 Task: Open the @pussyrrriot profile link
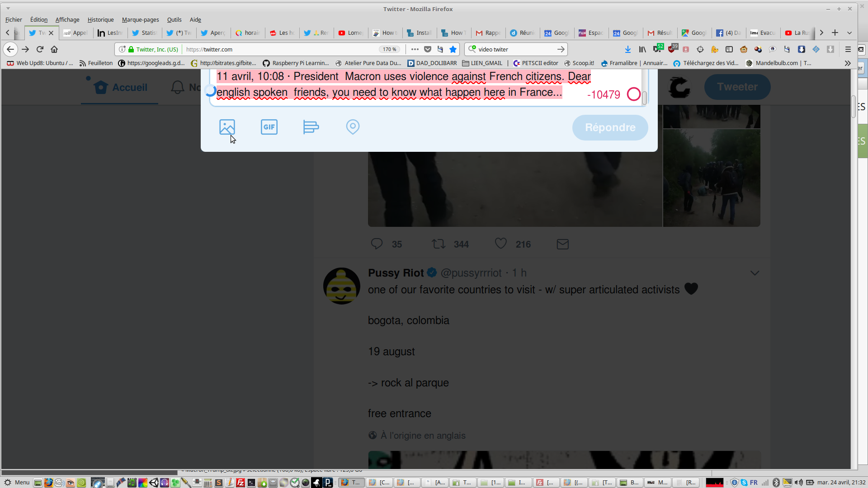tap(471, 273)
